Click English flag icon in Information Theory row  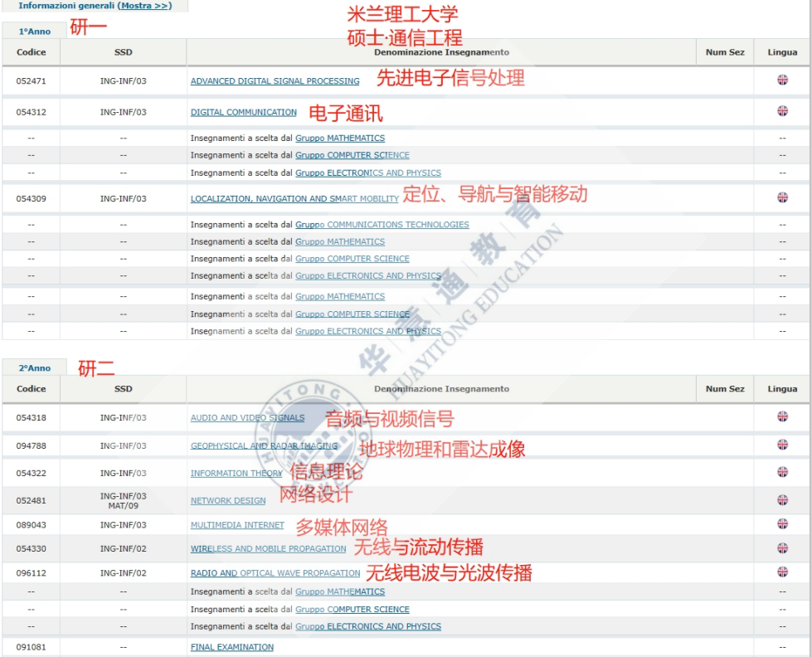[x=782, y=472]
